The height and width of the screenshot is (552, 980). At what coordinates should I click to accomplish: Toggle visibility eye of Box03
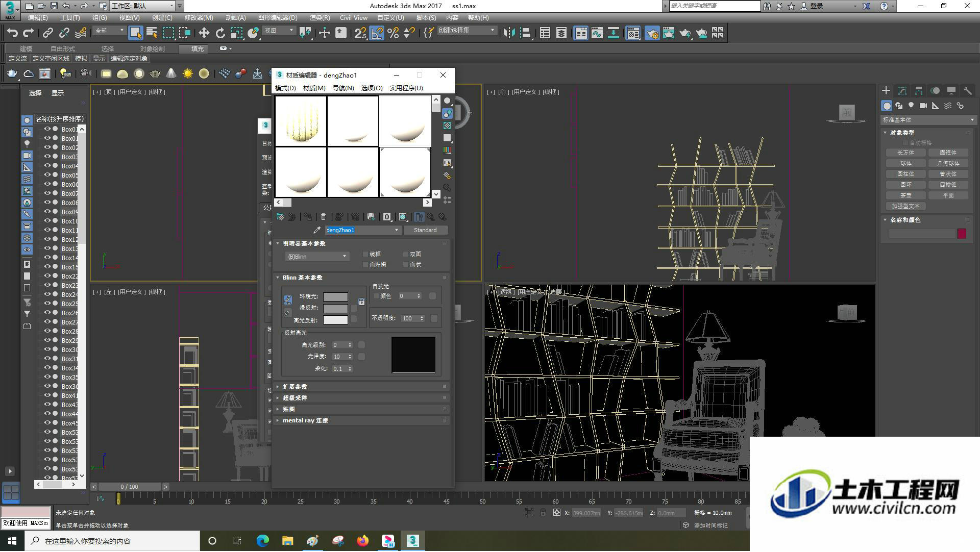(47, 157)
